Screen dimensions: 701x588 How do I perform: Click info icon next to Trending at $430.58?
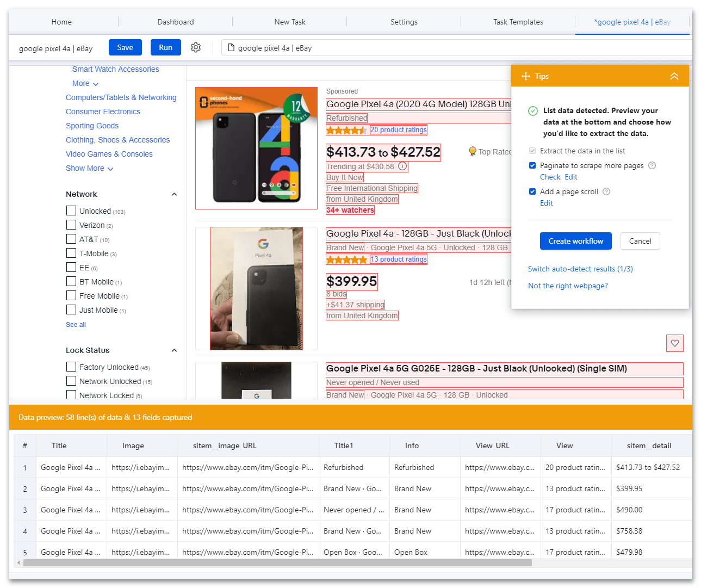click(402, 166)
